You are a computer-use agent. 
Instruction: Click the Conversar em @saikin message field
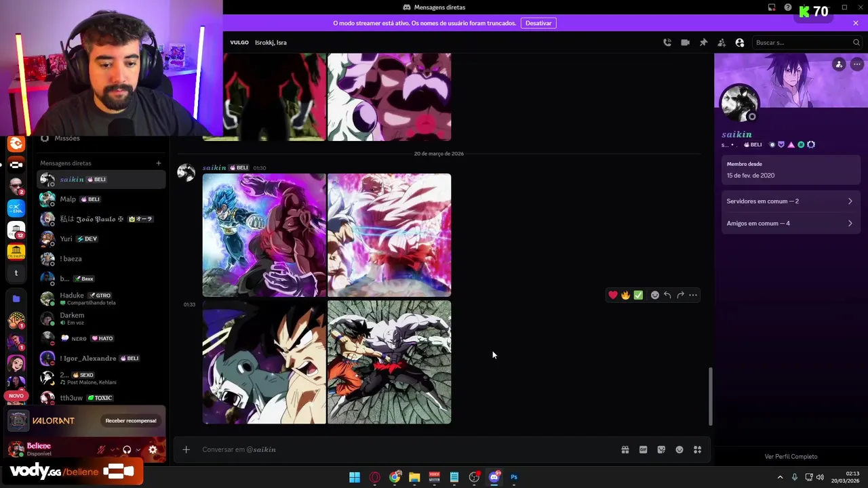pyautogui.click(x=407, y=449)
